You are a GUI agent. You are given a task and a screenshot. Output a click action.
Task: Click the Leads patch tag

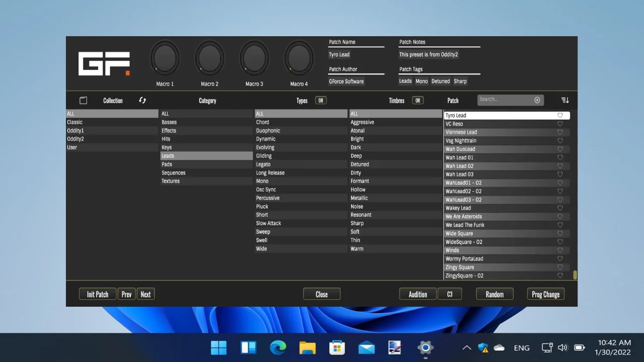click(x=406, y=81)
